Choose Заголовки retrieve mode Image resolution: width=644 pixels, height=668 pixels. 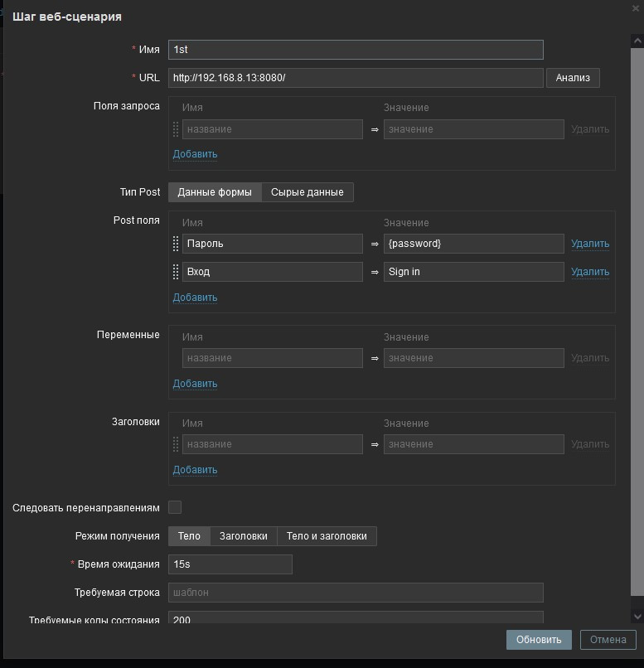243,536
